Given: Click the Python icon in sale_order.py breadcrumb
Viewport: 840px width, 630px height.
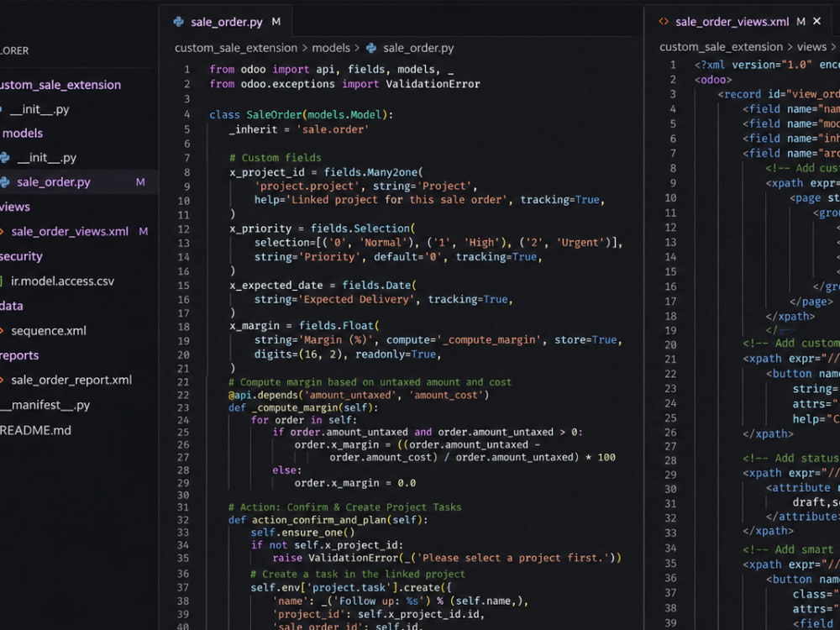Looking at the screenshot, I should coord(371,48).
